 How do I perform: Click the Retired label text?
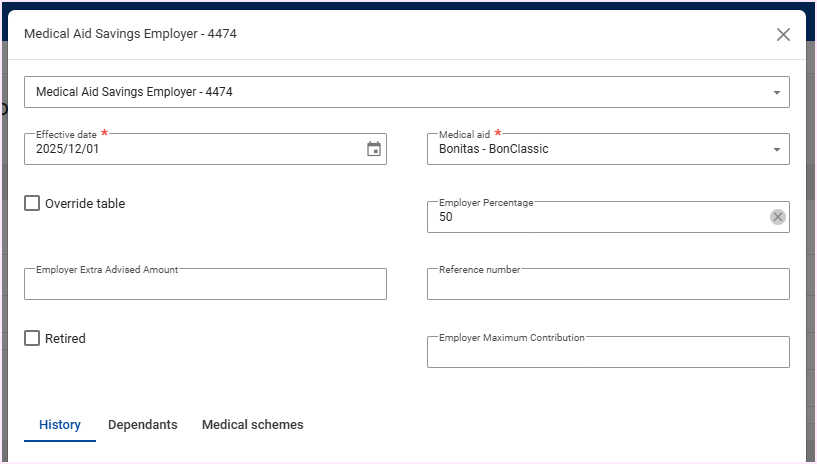65,338
